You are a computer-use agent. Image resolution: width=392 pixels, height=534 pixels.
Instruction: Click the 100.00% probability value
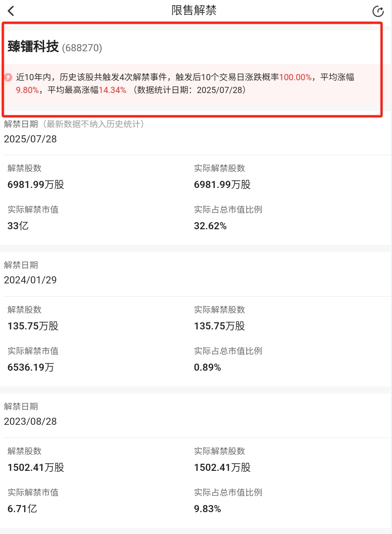point(295,77)
